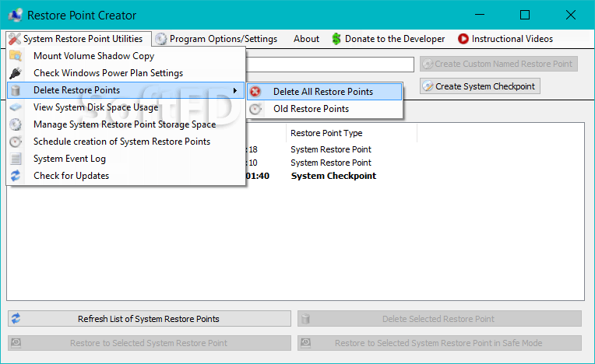Screen dimensions: 595x364
Task: Minimize the Restore Point Creator window
Action: point(480,15)
